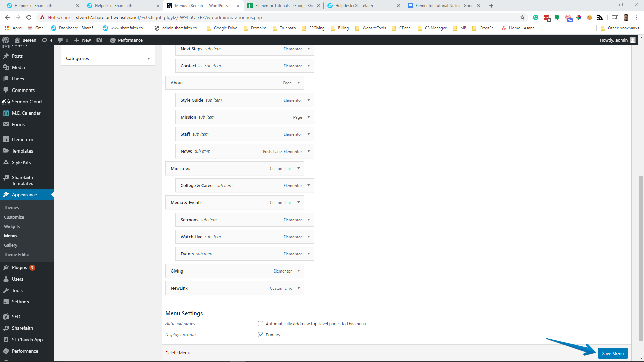This screenshot has height=362, width=644.
Task: Switch to the Elementor Tutorials Google Sheets tab
Action: 283,6
